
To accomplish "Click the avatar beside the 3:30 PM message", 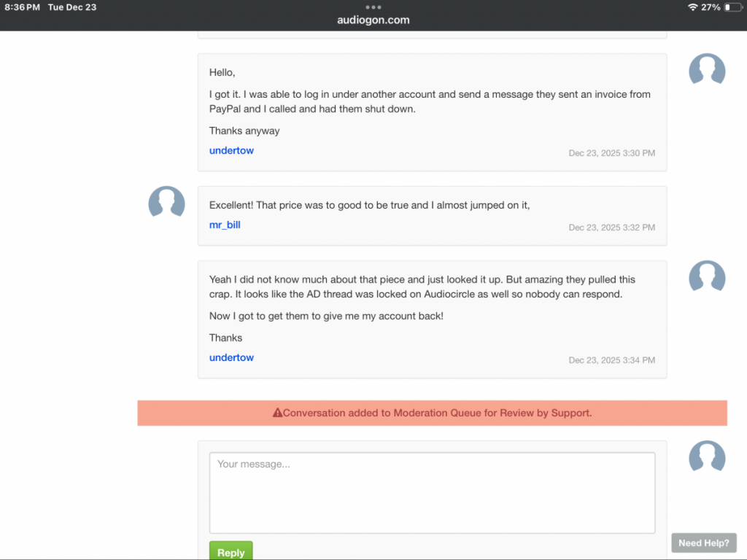I will click(707, 71).
